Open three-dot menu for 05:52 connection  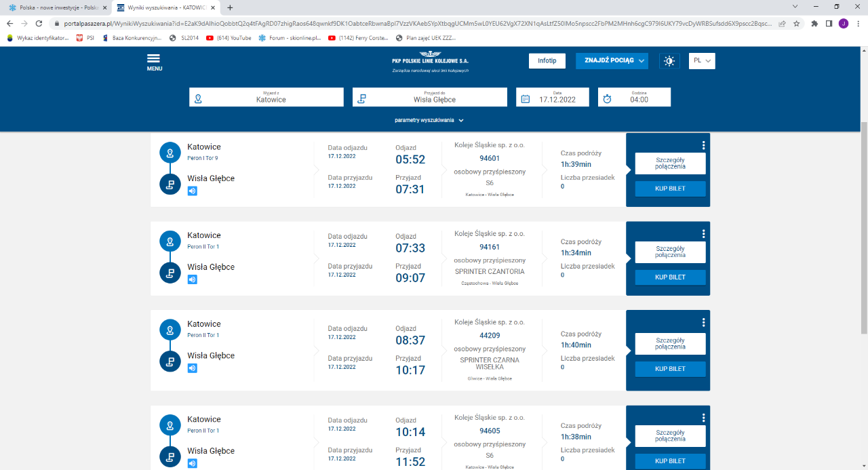(704, 145)
